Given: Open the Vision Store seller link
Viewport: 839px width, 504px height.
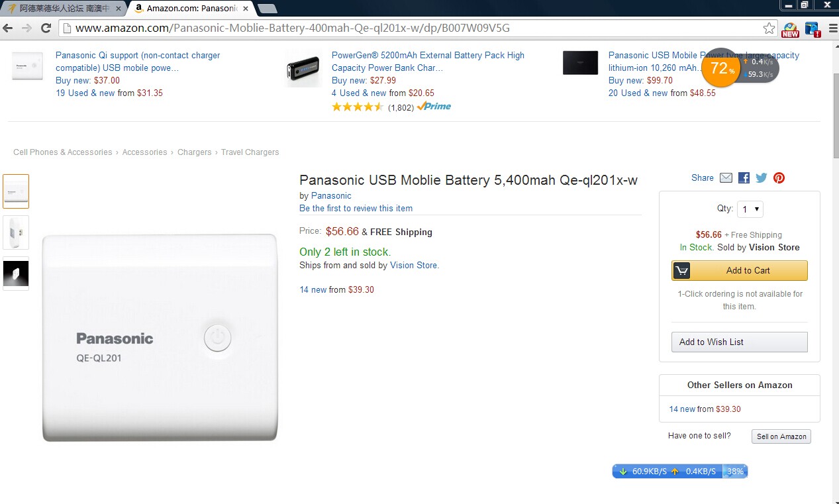Looking at the screenshot, I should click(413, 265).
